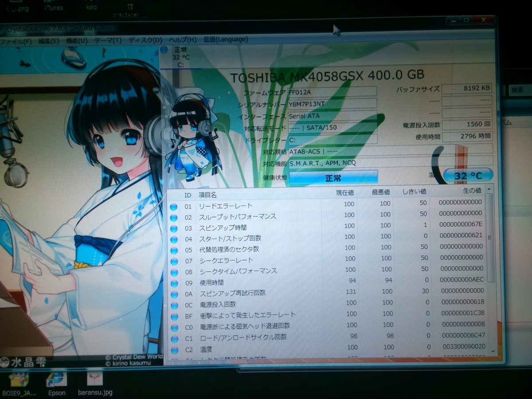The width and height of the screenshot is (532, 399).
Task: Click the firmware field FF012A
Action: tap(332, 92)
